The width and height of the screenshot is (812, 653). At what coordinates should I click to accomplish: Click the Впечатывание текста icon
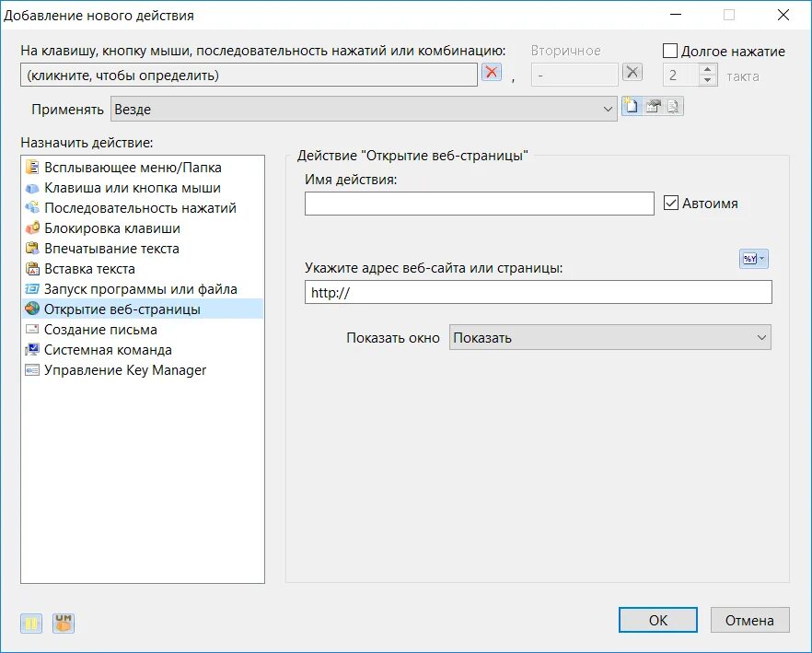point(32,249)
